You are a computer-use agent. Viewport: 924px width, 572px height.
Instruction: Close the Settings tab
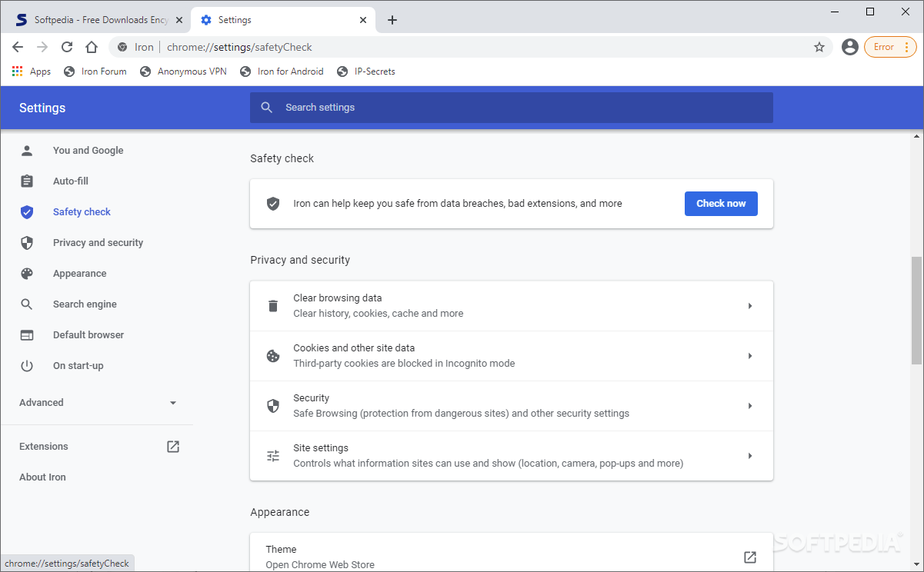363,20
